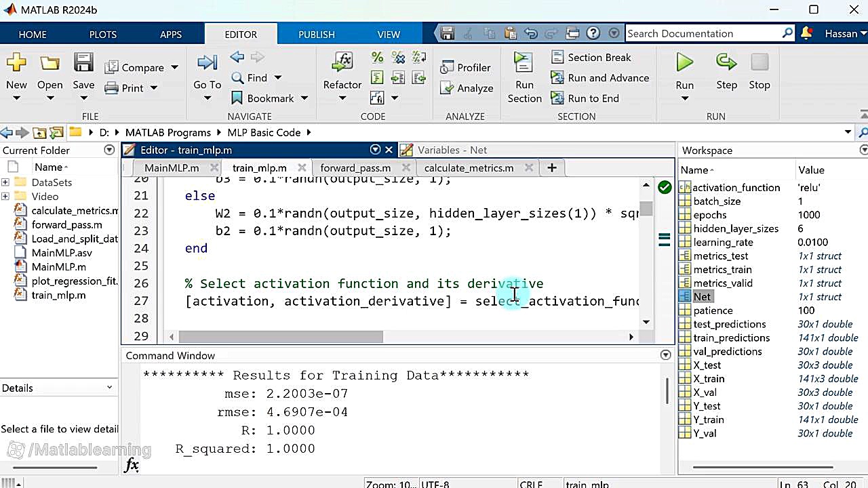Open the Hassan account dropdown
Screen dimensions: 868x488
point(846,33)
